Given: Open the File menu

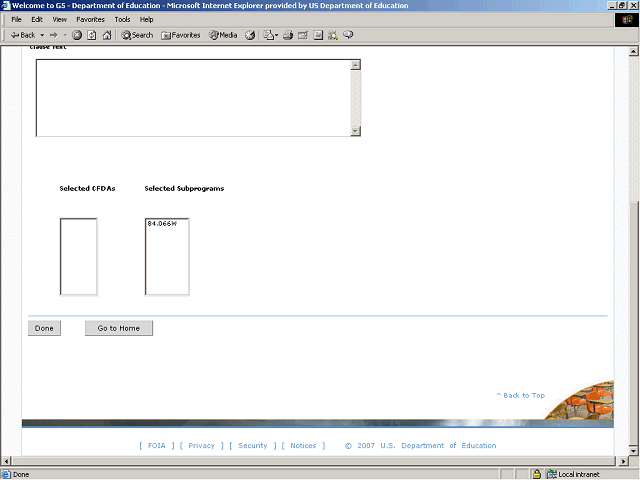Looking at the screenshot, I should pyautogui.click(x=16, y=19).
